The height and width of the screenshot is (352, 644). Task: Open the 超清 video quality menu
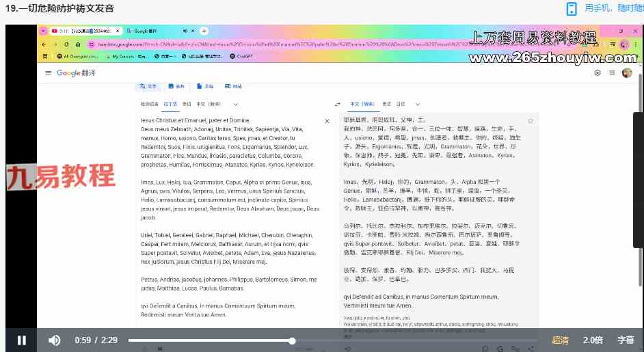click(560, 340)
